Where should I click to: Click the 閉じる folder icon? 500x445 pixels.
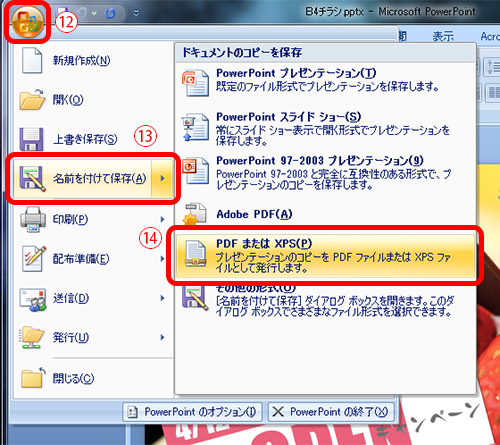[33, 378]
